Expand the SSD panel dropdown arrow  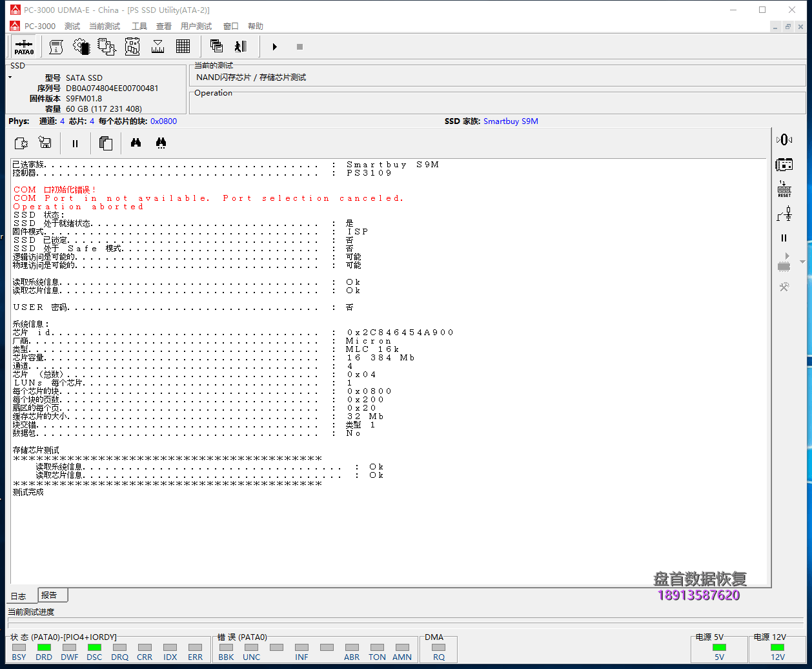10,77
